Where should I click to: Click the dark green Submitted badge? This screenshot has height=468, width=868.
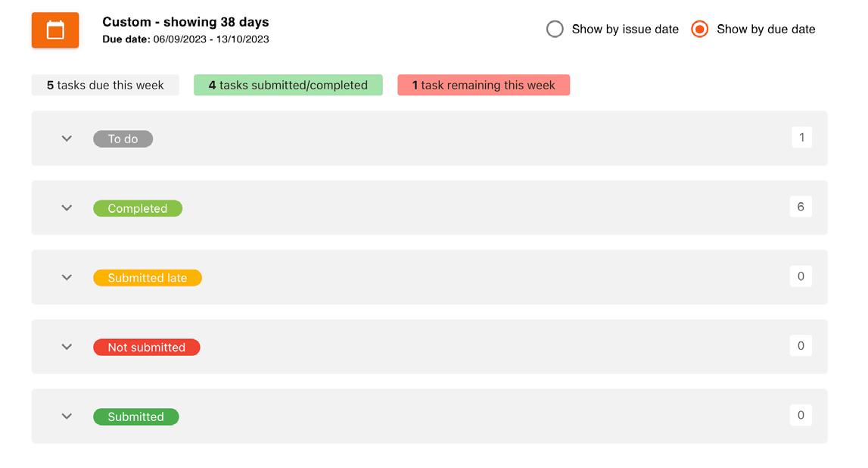135,417
